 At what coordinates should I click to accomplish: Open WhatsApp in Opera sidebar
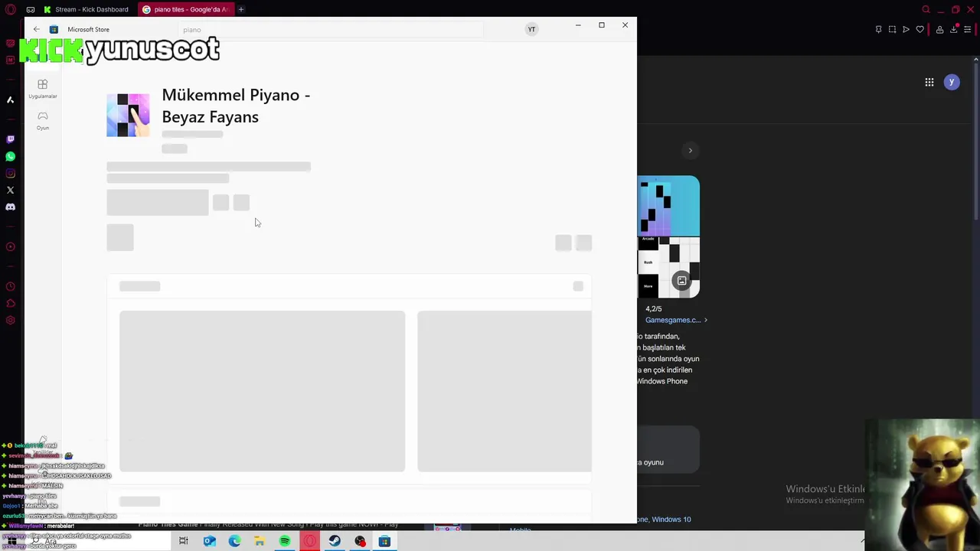click(x=10, y=156)
